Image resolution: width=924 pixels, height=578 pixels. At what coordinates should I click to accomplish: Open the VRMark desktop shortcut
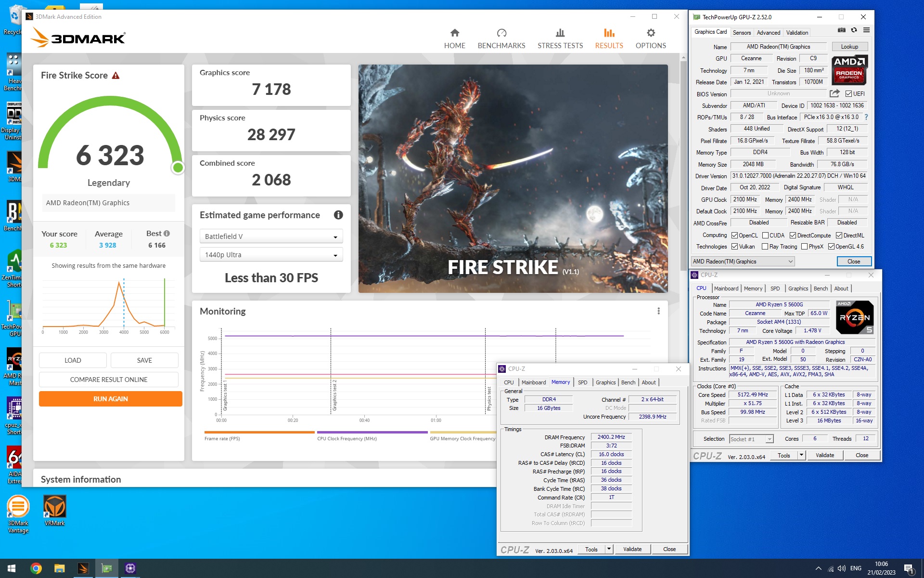coord(54,512)
